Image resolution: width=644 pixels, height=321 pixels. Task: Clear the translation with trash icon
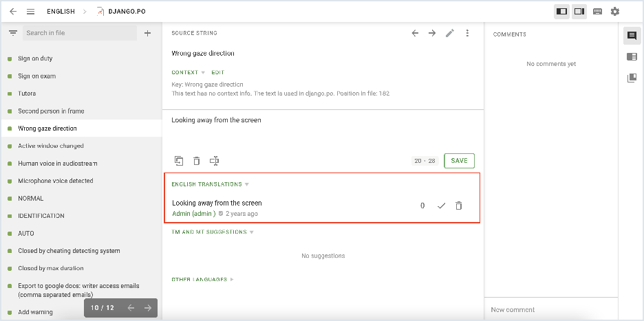(196, 161)
